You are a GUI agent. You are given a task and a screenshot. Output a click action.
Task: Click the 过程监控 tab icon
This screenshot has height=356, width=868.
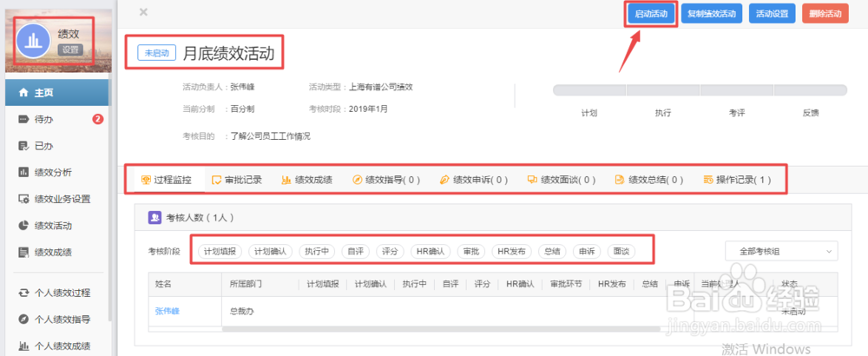click(147, 180)
